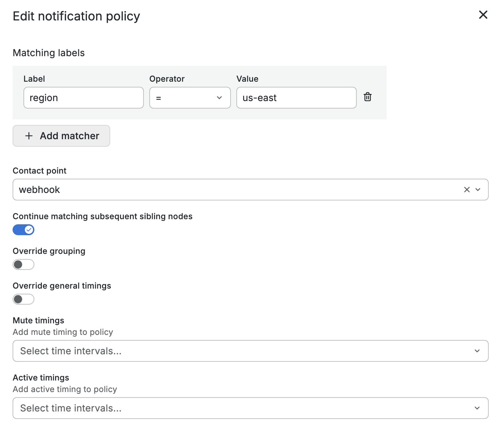
Task: Focus the Label field containing region
Action: 83,98
